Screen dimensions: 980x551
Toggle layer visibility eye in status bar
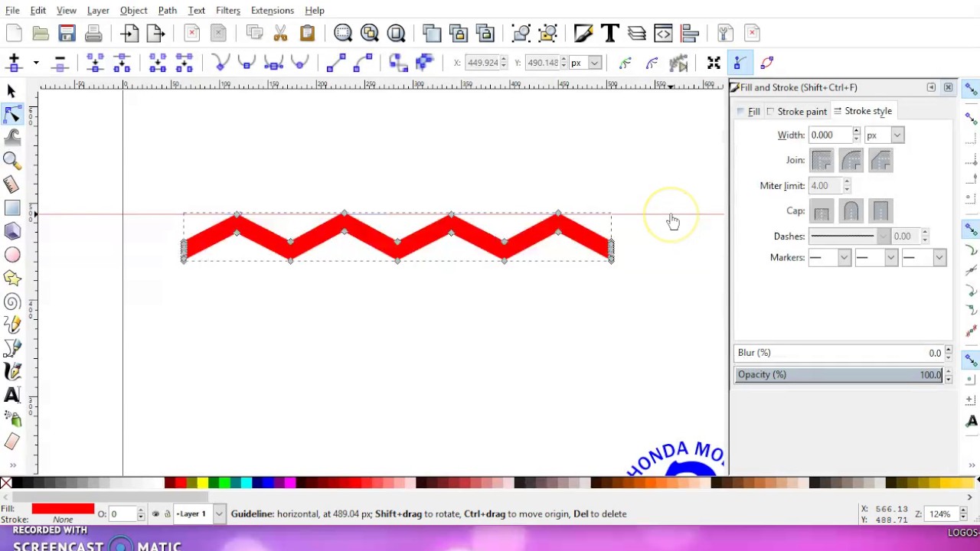[156, 514]
